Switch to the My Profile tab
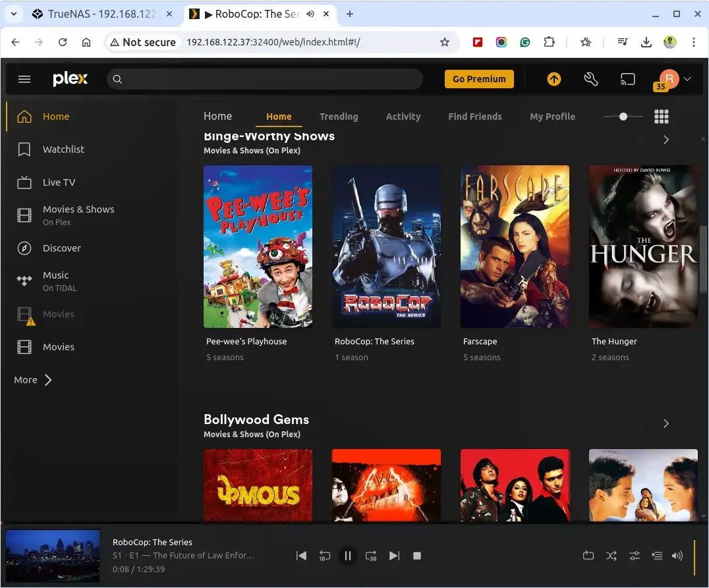 553,117
